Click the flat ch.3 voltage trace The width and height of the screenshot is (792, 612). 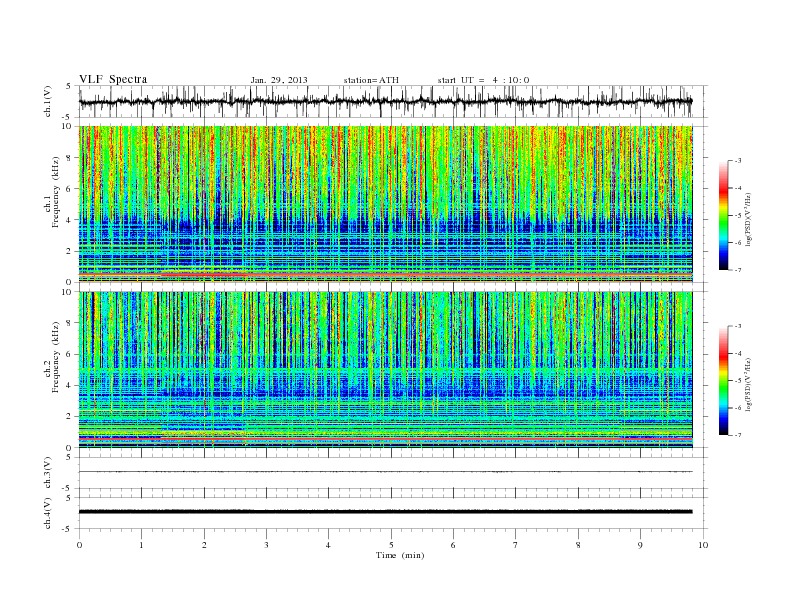[385, 472]
